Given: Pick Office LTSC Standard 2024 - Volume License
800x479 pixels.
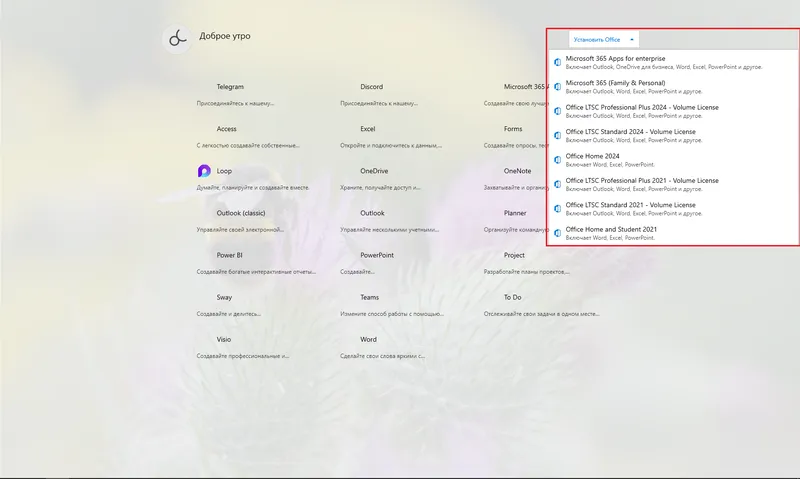Looking at the screenshot, I should 672,136.
